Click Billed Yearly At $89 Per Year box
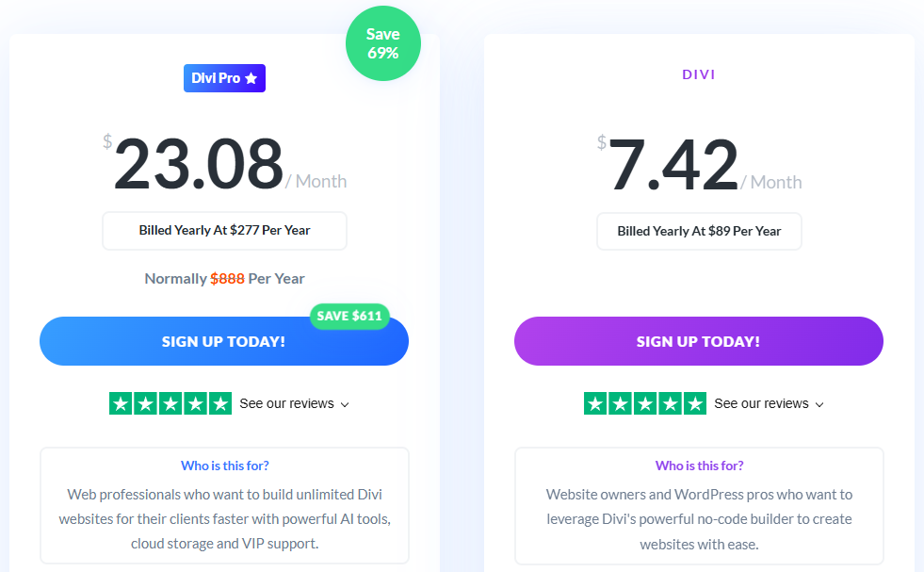Image resolution: width=924 pixels, height=572 pixels. click(699, 231)
